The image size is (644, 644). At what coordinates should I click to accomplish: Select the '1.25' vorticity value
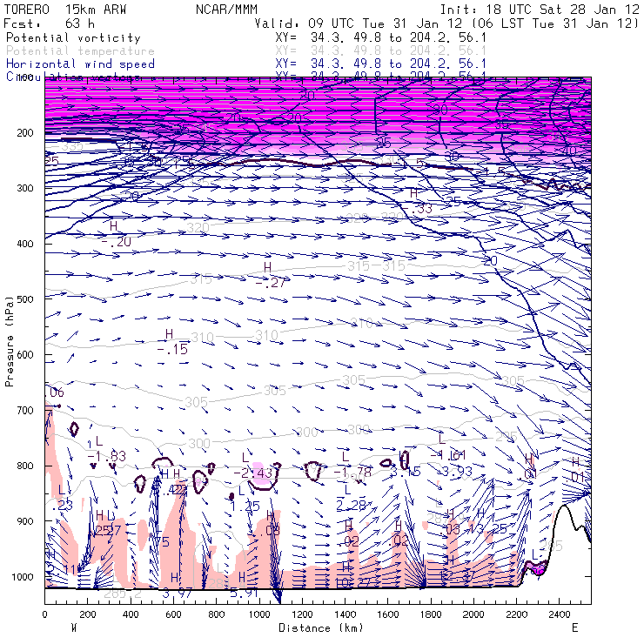tap(245, 506)
